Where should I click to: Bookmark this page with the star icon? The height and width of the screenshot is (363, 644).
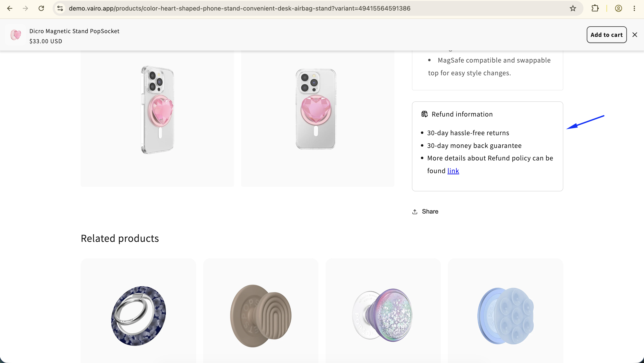tap(573, 8)
